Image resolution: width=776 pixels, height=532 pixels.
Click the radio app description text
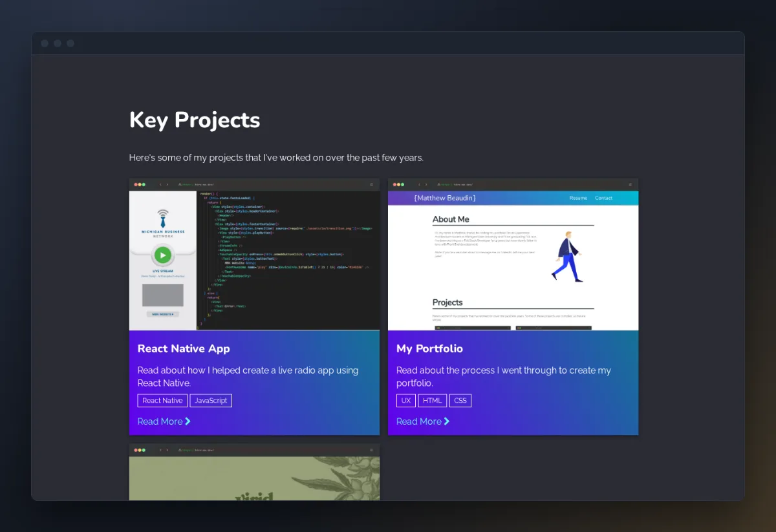point(248,377)
